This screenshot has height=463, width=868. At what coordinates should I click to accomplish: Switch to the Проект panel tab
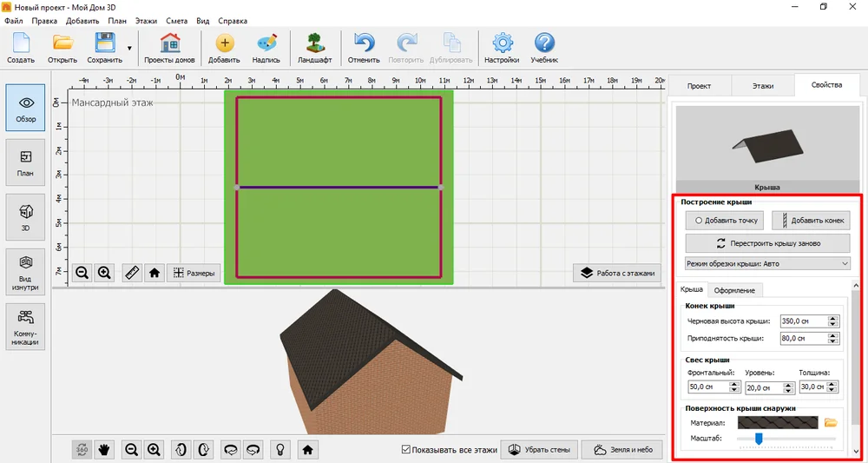coord(699,86)
